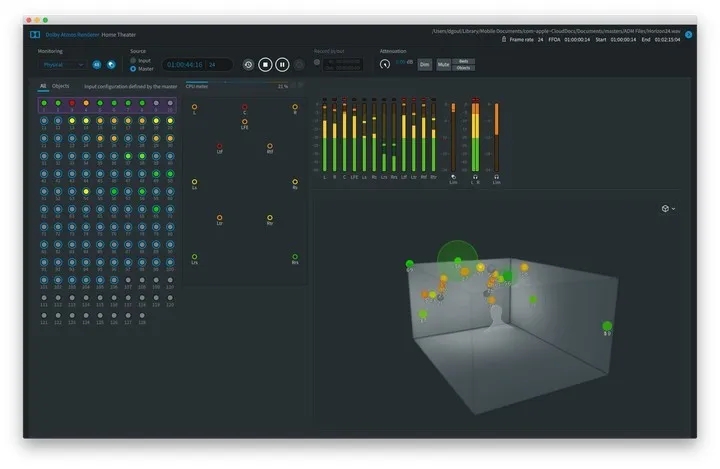Toggle the Mute button in Attenuation
720x469 pixels.
[443, 64]
